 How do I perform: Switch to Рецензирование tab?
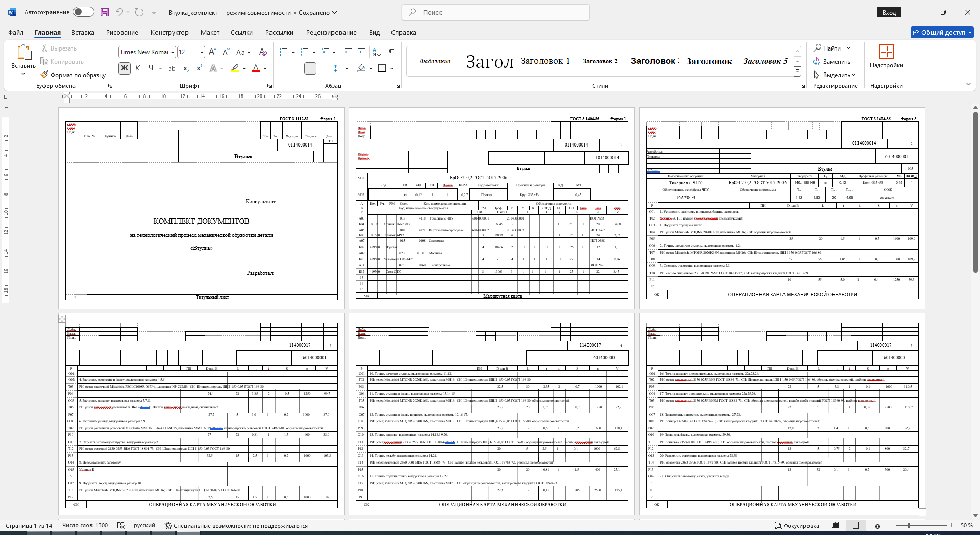pyautogui.click(x=331, y=32)
